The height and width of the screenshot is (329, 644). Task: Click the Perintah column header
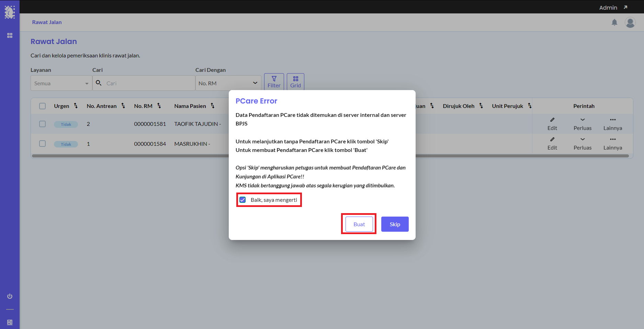click(584, 106)
